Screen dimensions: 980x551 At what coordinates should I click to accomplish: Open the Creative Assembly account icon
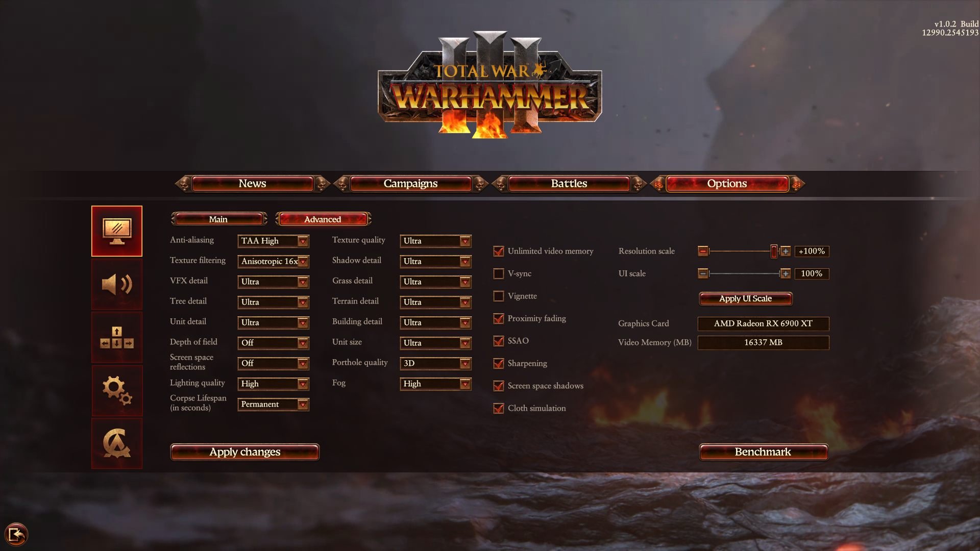pyautogui.click(x=117, y=443)
